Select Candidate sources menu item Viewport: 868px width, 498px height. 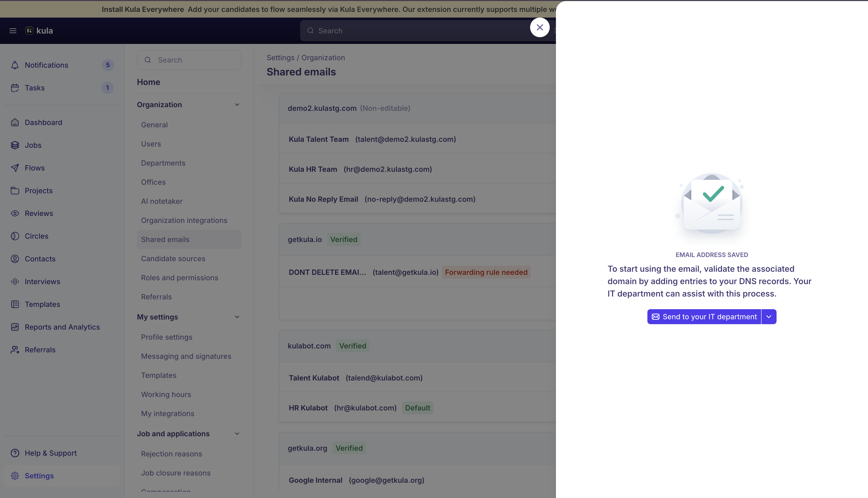[x=173, y=259]
